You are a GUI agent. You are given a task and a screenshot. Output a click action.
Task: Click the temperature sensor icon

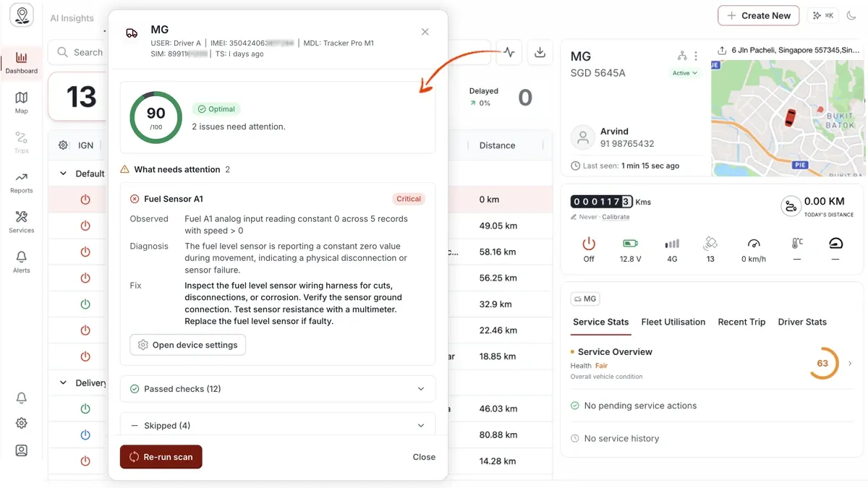797,244
